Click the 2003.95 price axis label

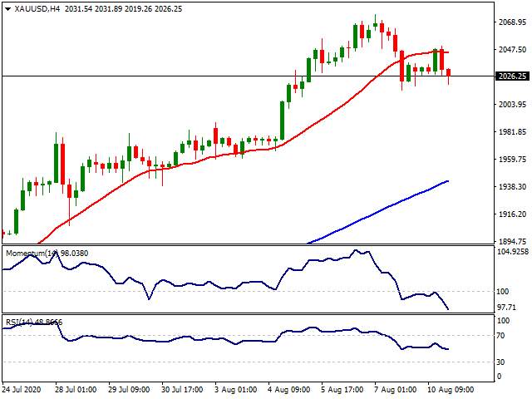click(512, 104)
